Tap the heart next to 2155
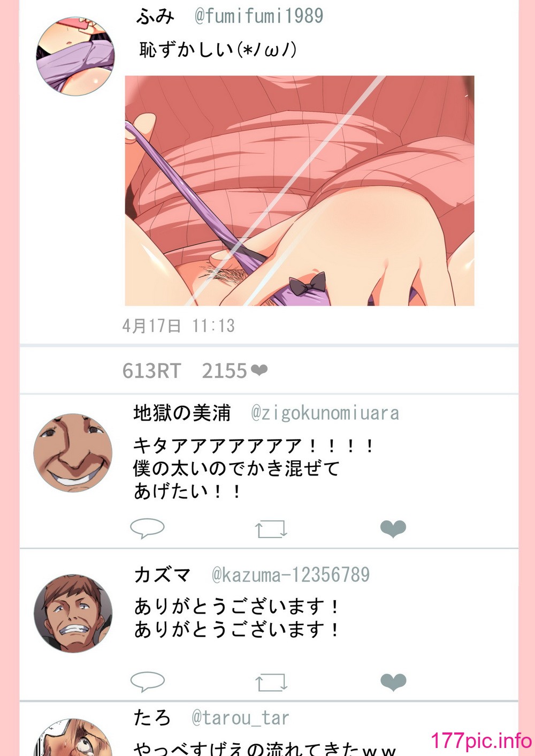The width and height of the screenshot is (535, 756). (x=259, y=370)
